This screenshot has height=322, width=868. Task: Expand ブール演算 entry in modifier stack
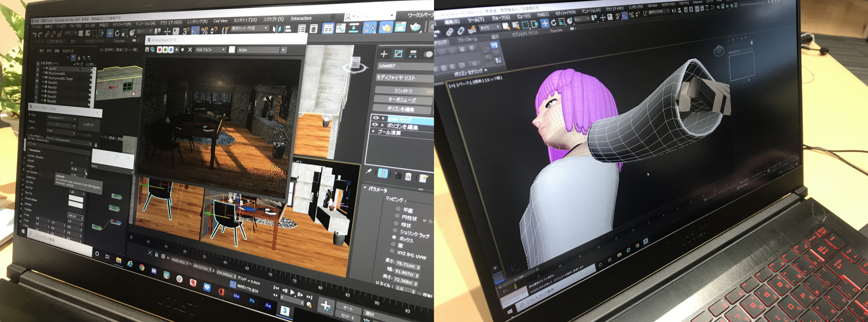[x=373, y=131]
